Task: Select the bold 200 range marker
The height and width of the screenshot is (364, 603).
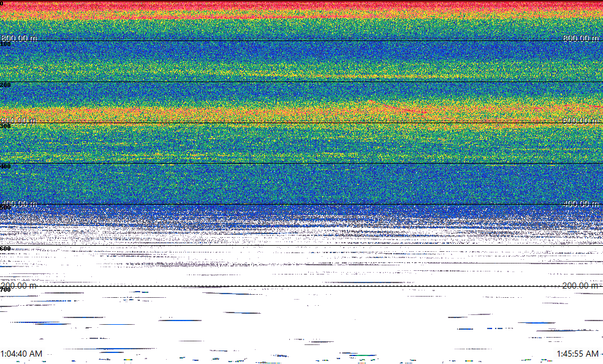Action: coord(6,85)
